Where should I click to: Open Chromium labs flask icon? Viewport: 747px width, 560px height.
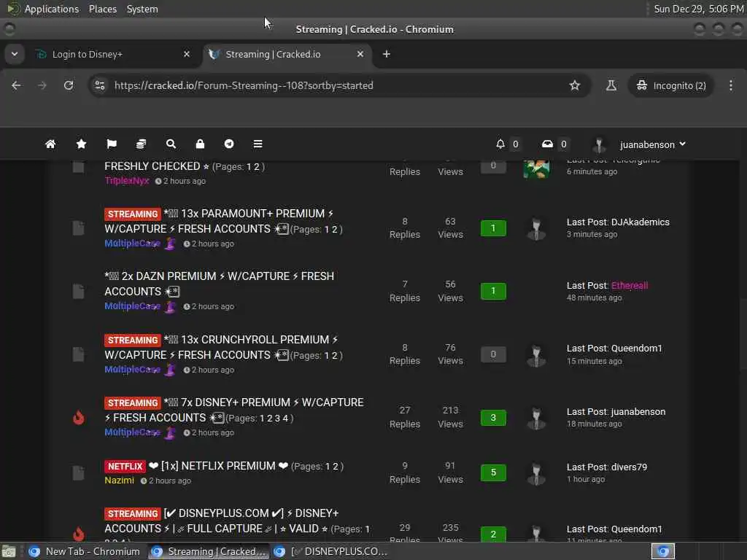[611, 85]
